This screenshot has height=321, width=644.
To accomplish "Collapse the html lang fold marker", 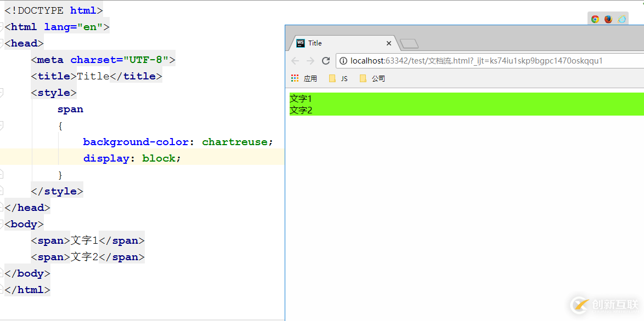I will pos(2,27).
